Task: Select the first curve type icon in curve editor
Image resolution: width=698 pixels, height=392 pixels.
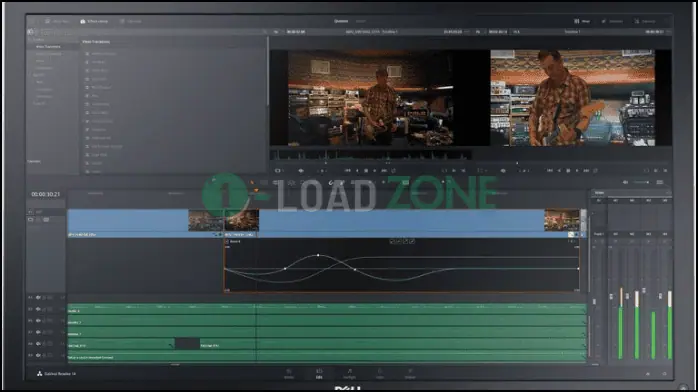Action: coord(392,241)
